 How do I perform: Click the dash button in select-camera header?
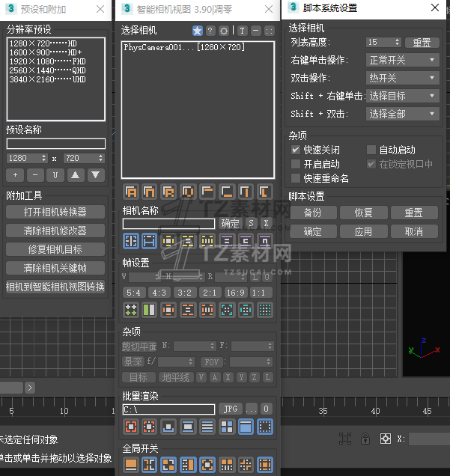click(x=256, y=31)
